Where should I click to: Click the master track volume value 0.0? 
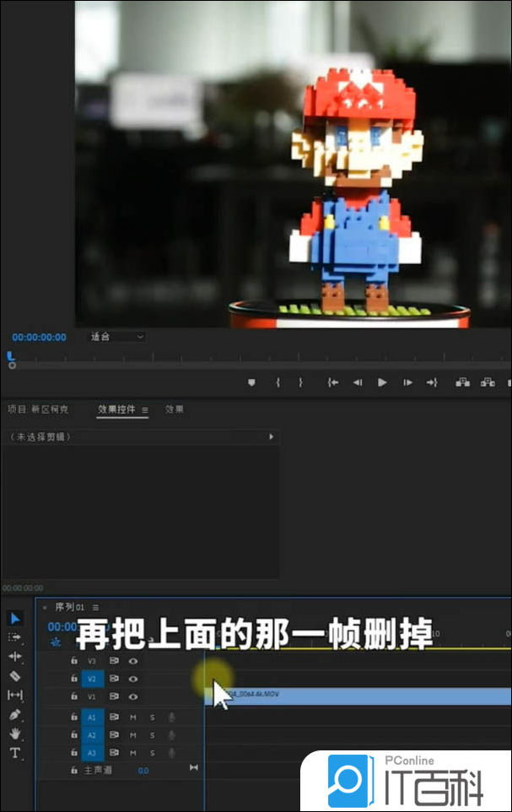[143, 771]
